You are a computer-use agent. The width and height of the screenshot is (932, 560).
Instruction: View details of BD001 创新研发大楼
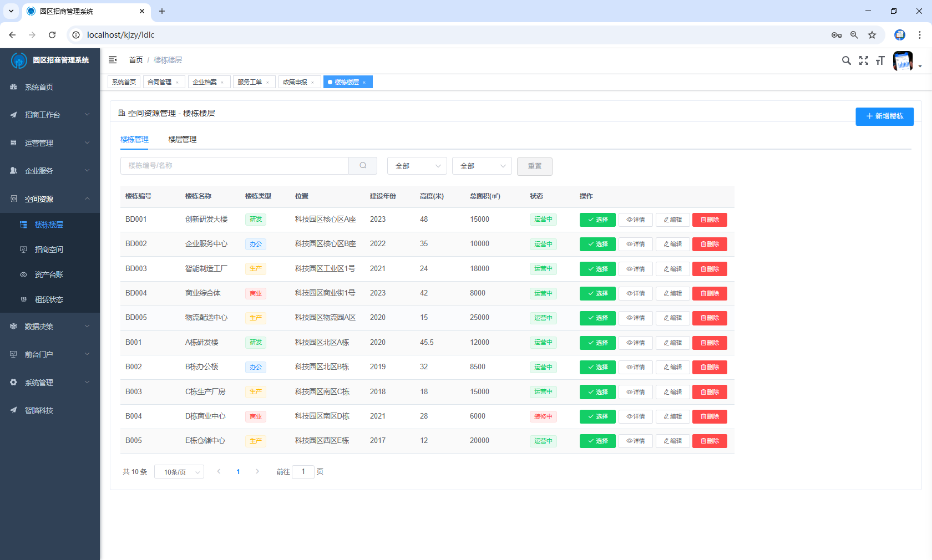(635, 220)
